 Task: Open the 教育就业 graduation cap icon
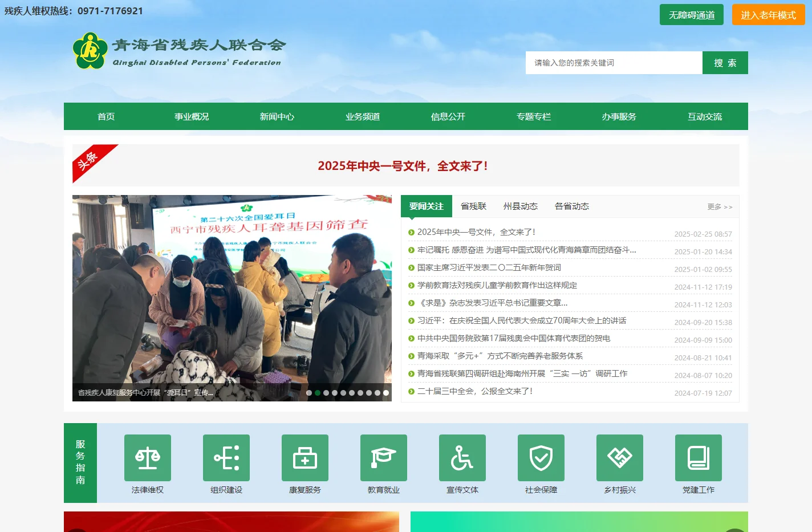384,458
